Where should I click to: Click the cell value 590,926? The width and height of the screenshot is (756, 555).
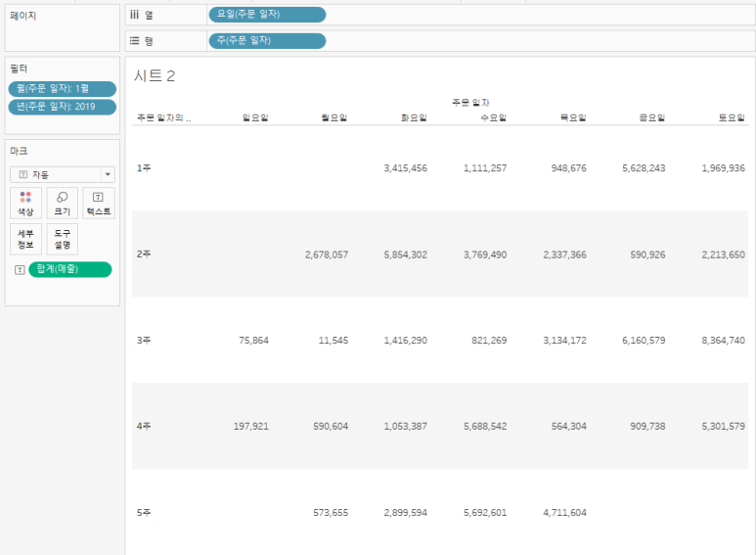coord(647,254)
